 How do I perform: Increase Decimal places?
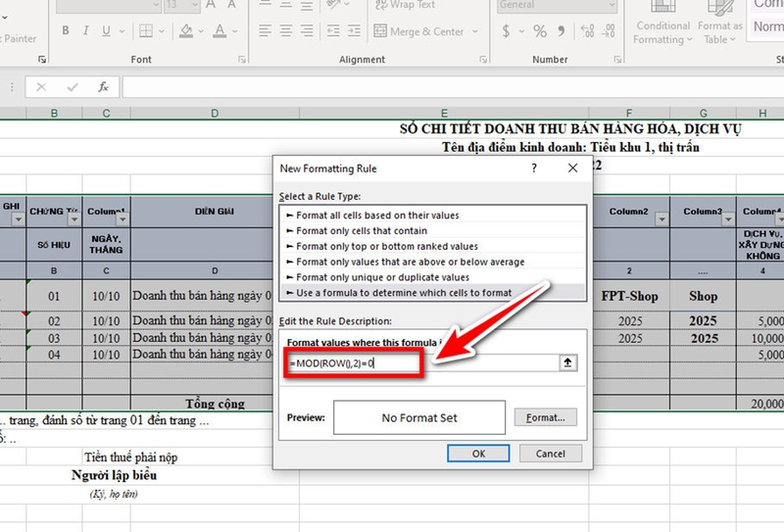[x=587, y=31]
